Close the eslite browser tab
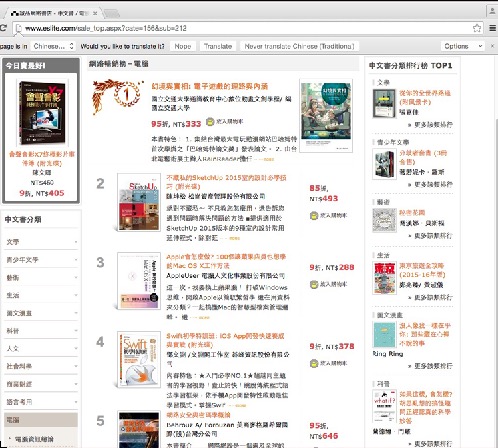498x448 pixels. click(x=95, y=13)
